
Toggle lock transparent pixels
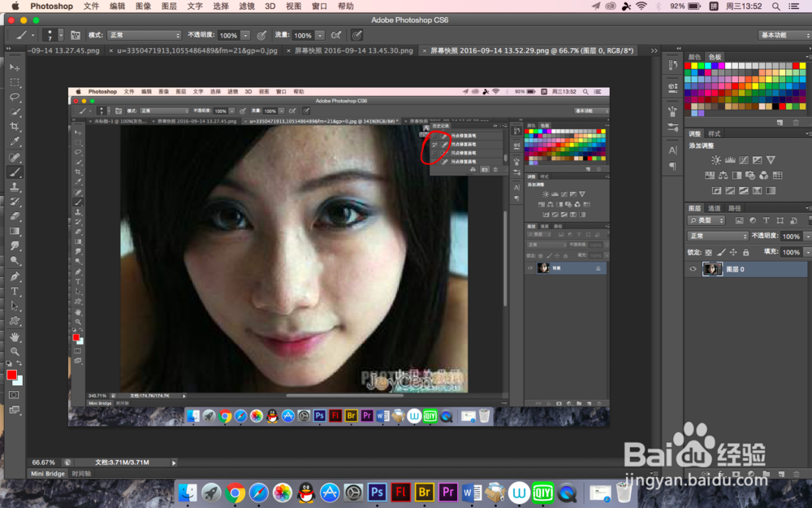click(x=708, y=253)
